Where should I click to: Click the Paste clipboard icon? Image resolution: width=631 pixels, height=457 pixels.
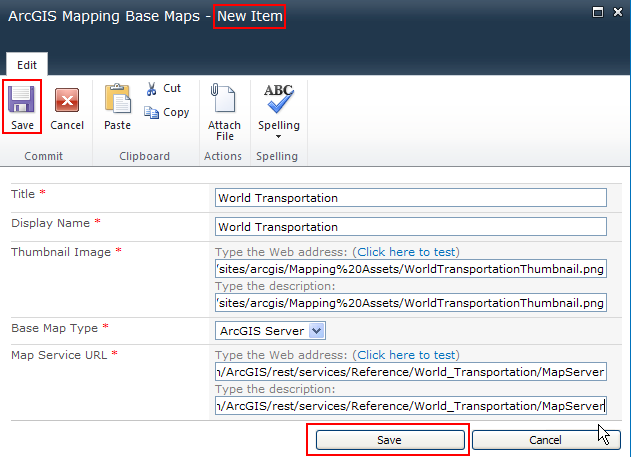(117, 100)
